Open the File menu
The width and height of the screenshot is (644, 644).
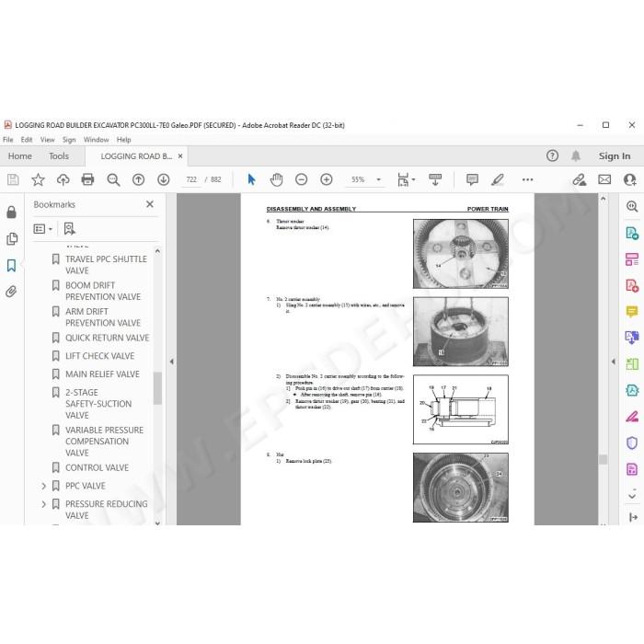7,140
